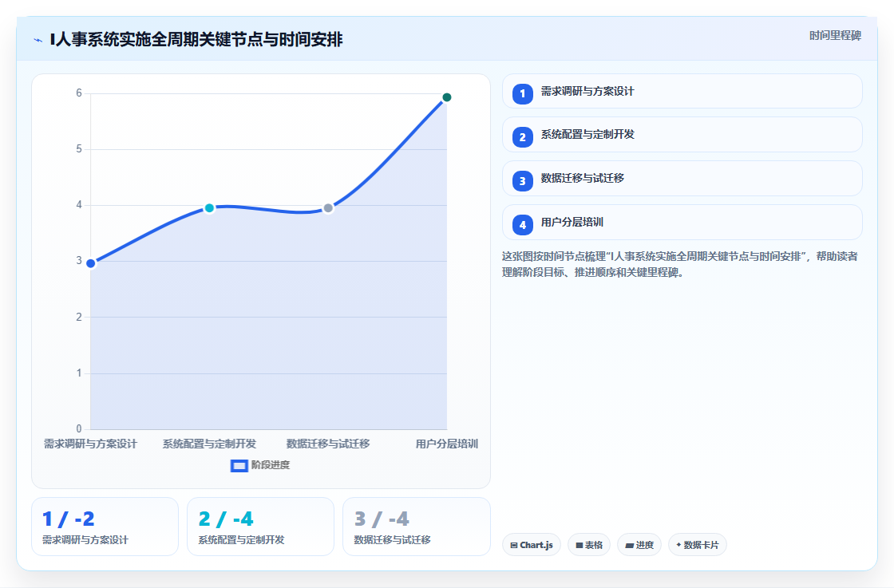Viewport: 894px width, 588px height.
Task: Click the number 1 step badge
Action: pyautogui.click(x=522, y=94)
